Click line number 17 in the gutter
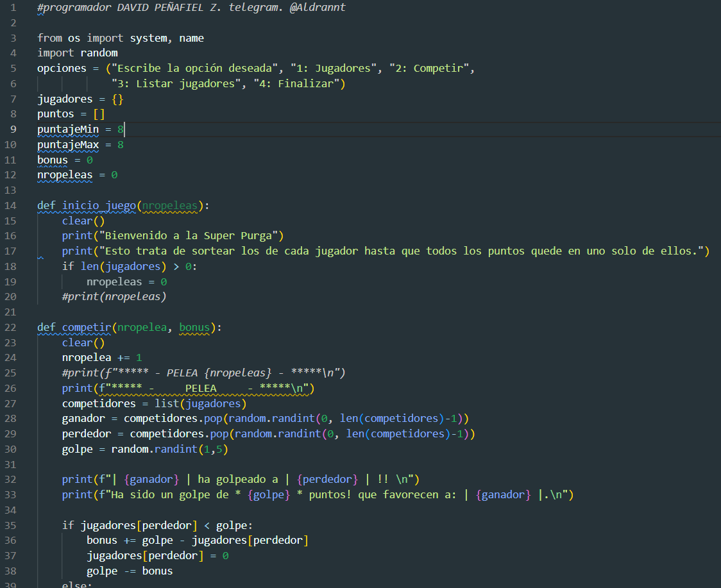This screenshot has height=588, width=721. [x=10, y=251]
